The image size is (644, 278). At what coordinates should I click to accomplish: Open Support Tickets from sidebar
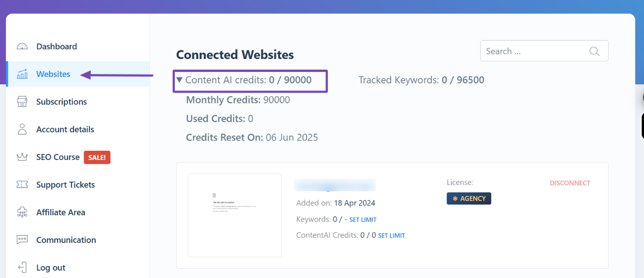coord(65,185)
